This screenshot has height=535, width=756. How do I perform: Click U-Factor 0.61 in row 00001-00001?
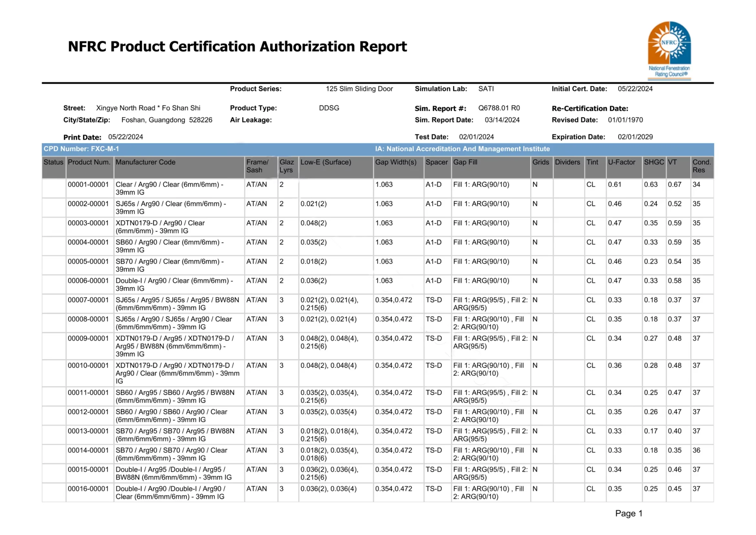coord(614,184)
